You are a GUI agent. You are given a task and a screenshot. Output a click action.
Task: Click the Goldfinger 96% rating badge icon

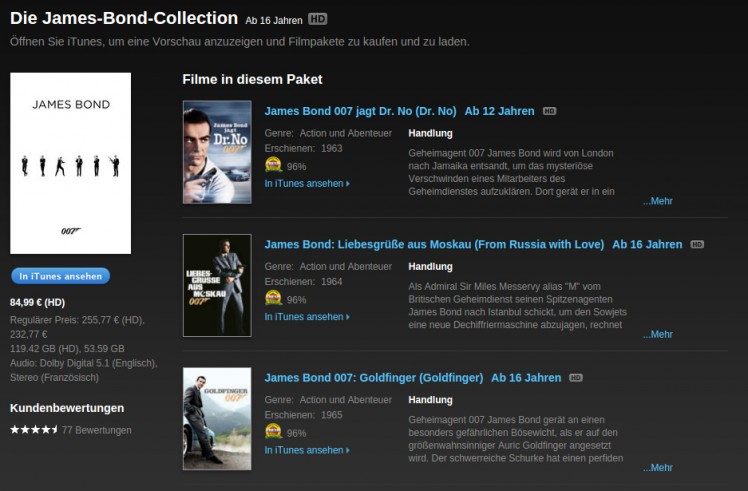[x=273, y=432]
